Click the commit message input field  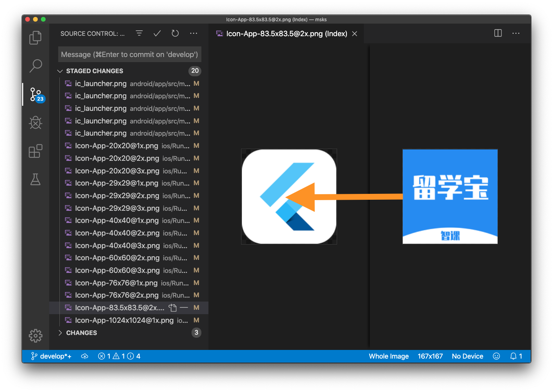pyautogui.click(x=129, y=54)
